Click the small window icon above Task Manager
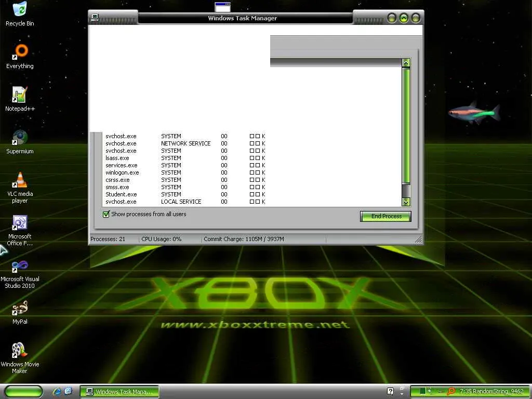 222,7
